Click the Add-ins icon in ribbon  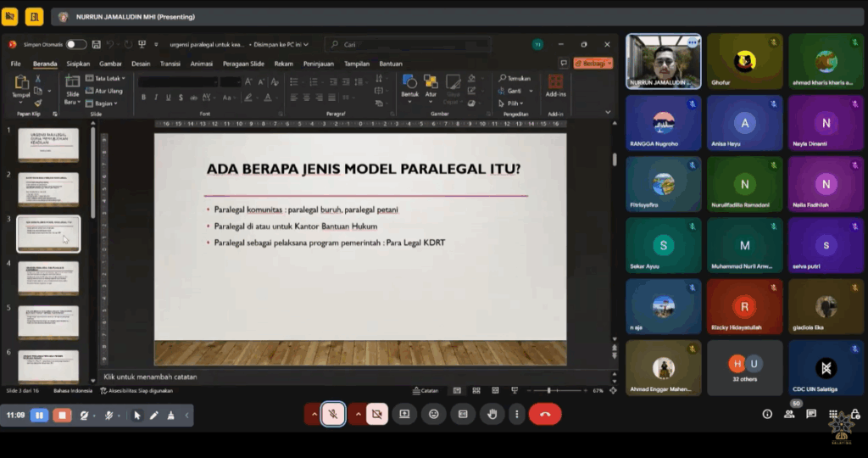click(555, 87)
